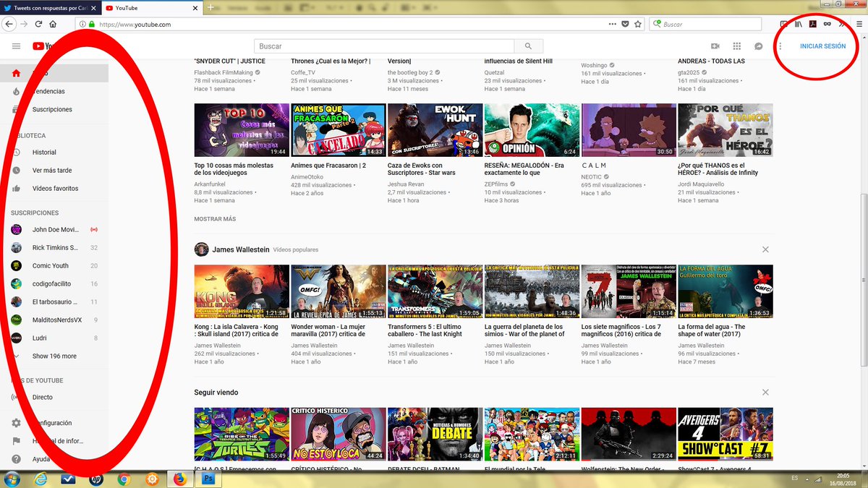
Task: Open Directo in sidebar
Action: 54,397
